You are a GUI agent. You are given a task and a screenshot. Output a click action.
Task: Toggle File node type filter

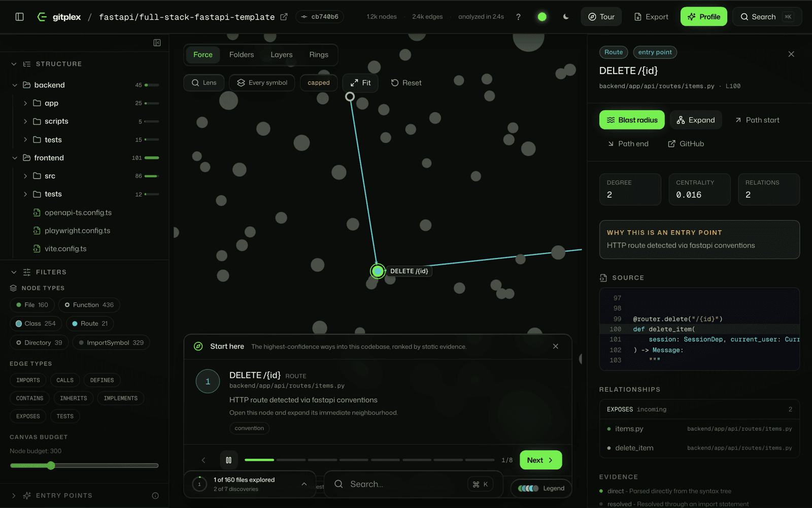coord(32,305)
